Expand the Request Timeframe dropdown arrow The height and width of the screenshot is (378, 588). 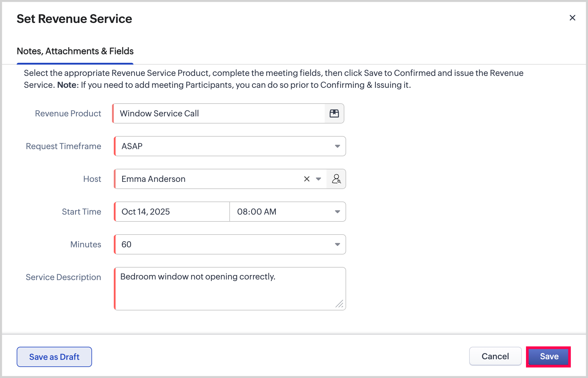pyautogui.click(x=337, y=146)
